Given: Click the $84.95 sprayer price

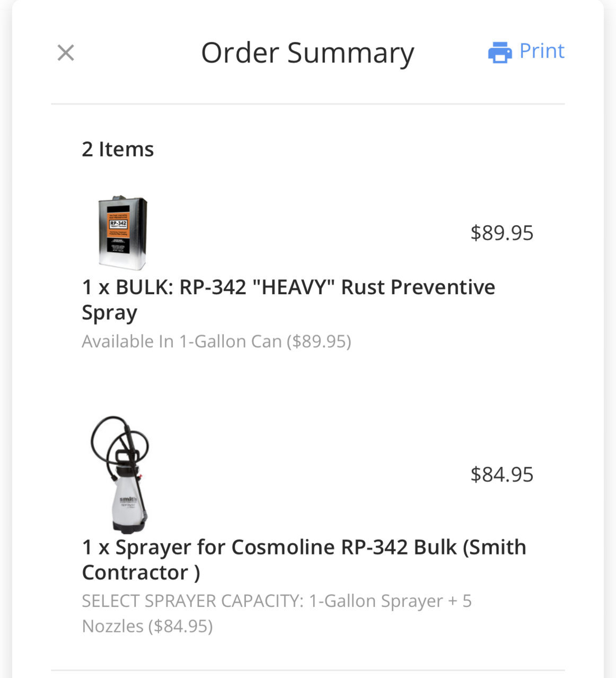Looking at the screenshot, I should (501, 474).
